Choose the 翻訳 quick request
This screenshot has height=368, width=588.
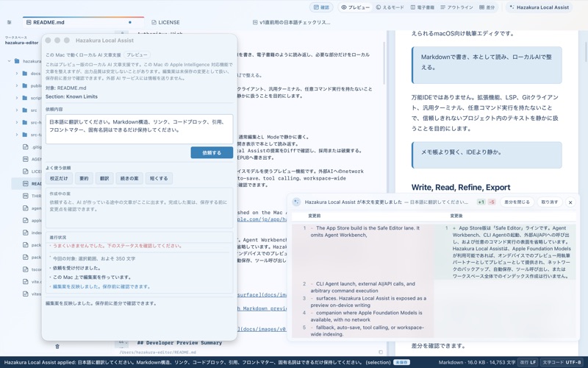tap(104, 178)
